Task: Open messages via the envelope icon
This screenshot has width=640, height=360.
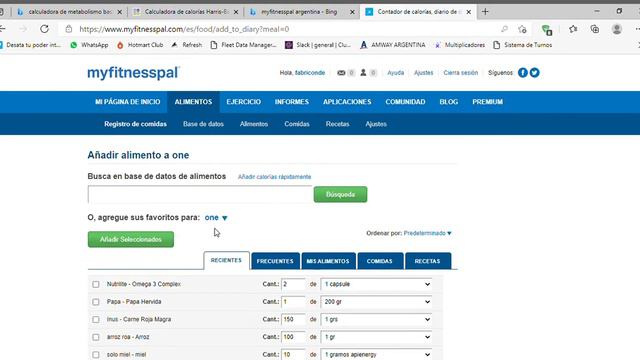Action: (x=341, y=73)
